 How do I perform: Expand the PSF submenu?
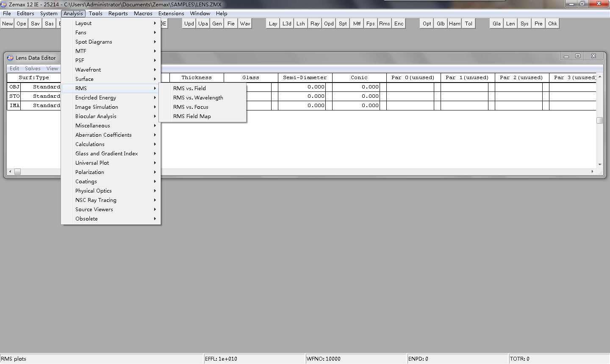pyautogui.click(x=111, y=61)
